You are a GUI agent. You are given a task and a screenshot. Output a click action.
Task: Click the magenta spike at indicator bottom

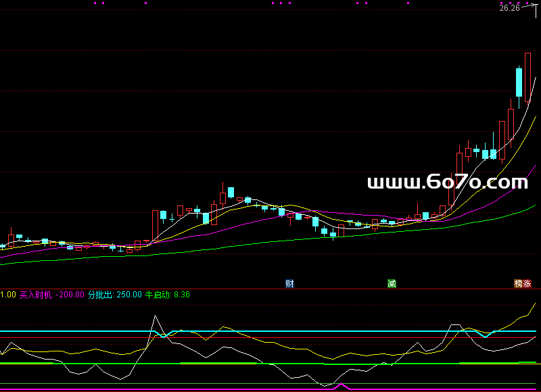342,386
